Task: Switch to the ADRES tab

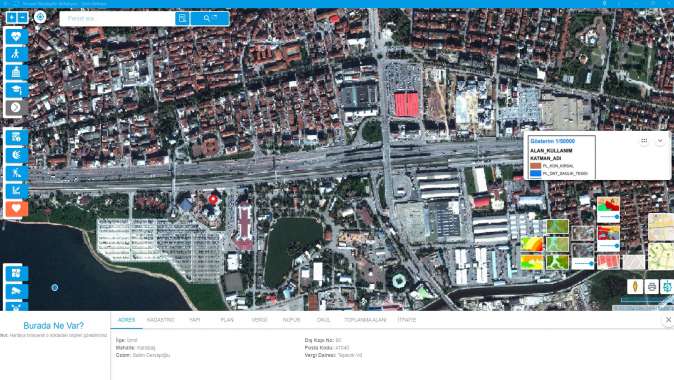Action: tap(126, 320)
